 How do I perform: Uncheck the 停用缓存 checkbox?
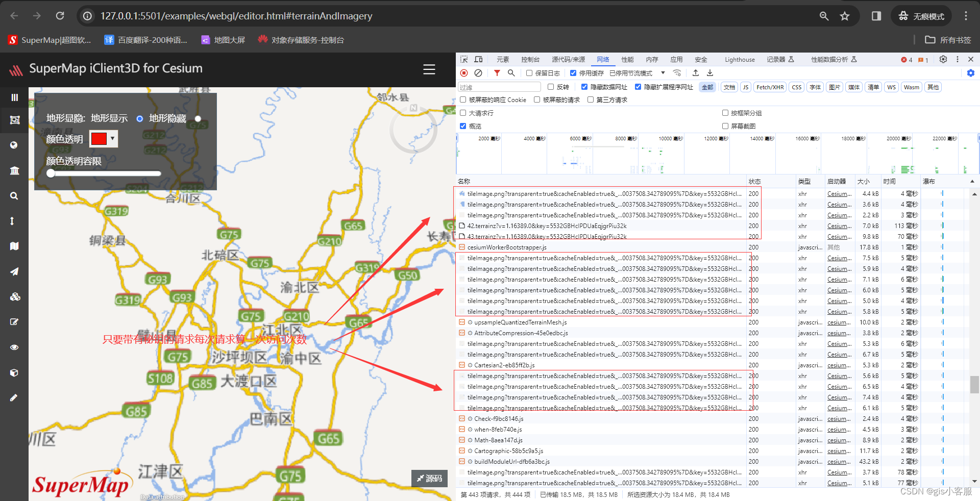[x=572, y=72]
